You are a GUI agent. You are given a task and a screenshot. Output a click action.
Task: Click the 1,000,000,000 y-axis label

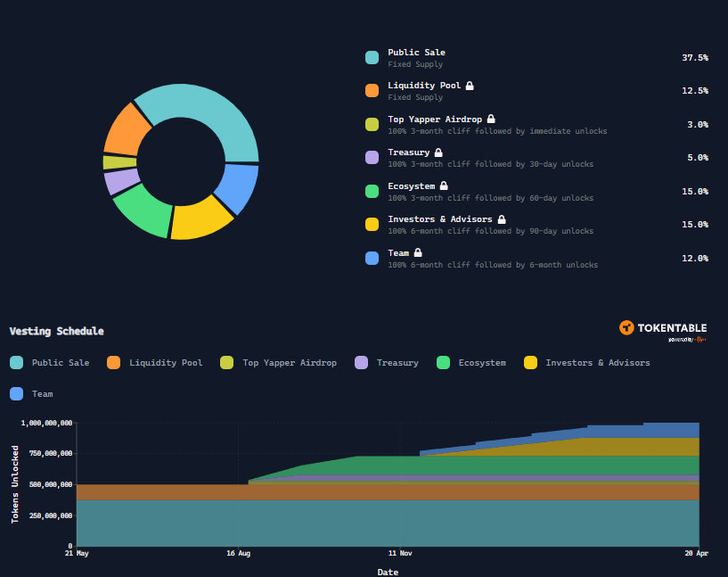[46, 423]
